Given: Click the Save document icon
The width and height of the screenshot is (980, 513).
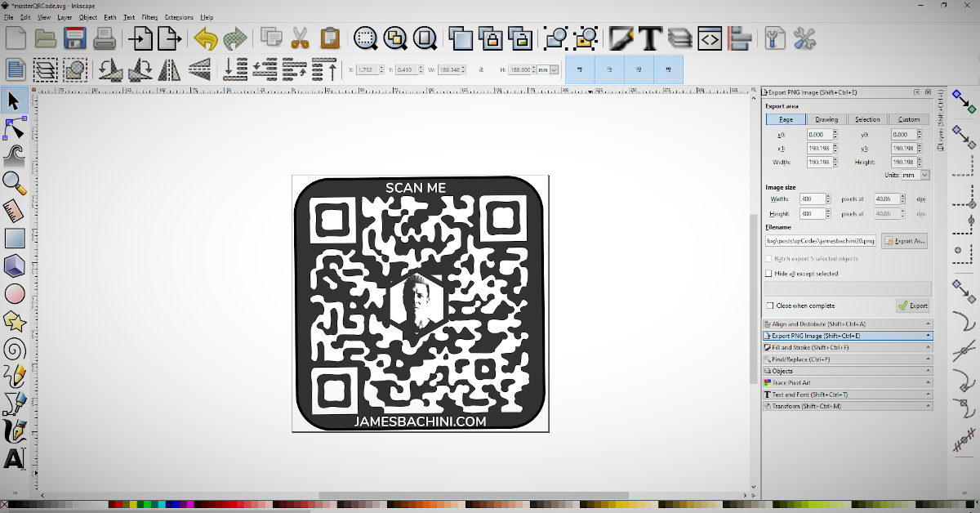Looking at the screenshot, I should (x=75, y=38).
